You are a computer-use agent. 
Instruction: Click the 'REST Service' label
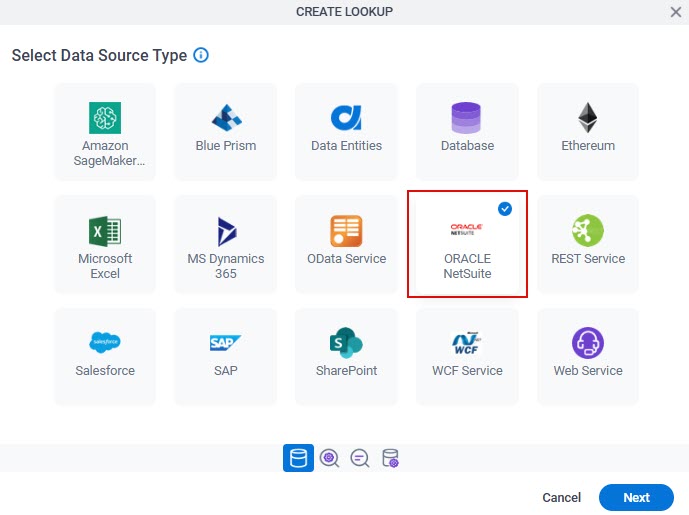pyautogui.click(x=588, y=258)
